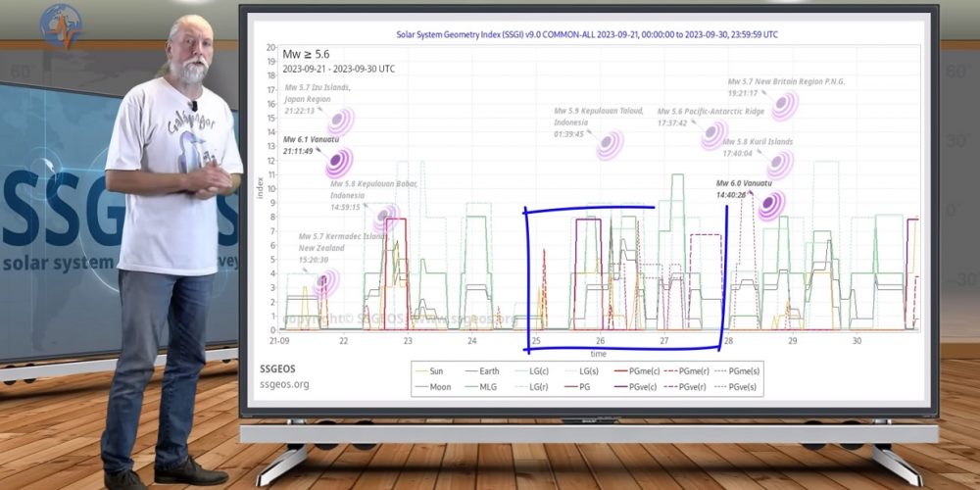Screen dimensions: 980x490
Task: Select the Kuril Islands earthquake marker
Action: (780, 165)
